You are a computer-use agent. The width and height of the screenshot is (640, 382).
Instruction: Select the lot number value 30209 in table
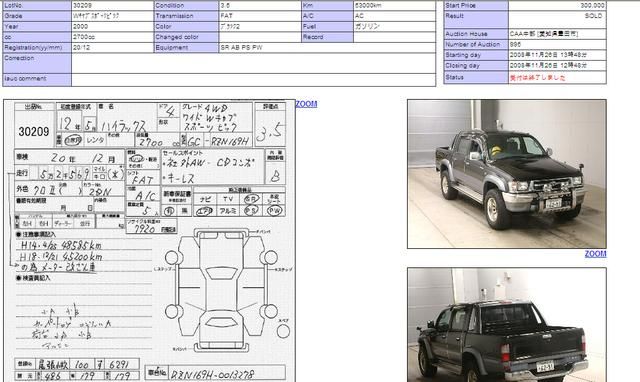point(82,6)
